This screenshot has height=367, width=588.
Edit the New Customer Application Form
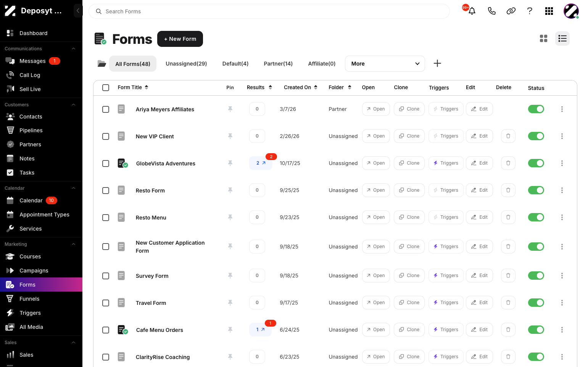point(479,247)
